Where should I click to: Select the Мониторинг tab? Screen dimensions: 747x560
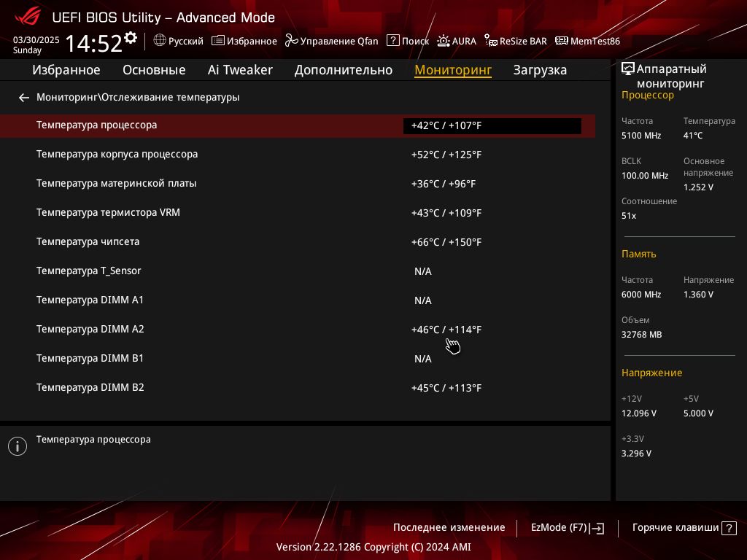453,70
